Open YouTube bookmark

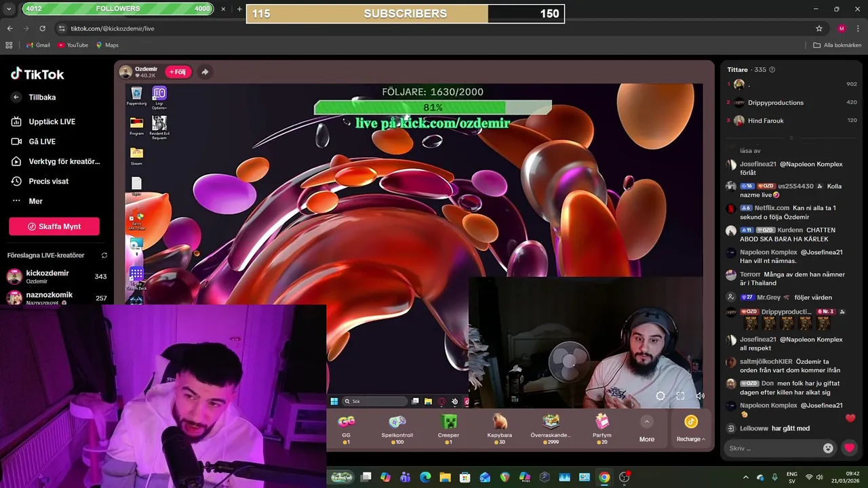(x=73, y=45)
